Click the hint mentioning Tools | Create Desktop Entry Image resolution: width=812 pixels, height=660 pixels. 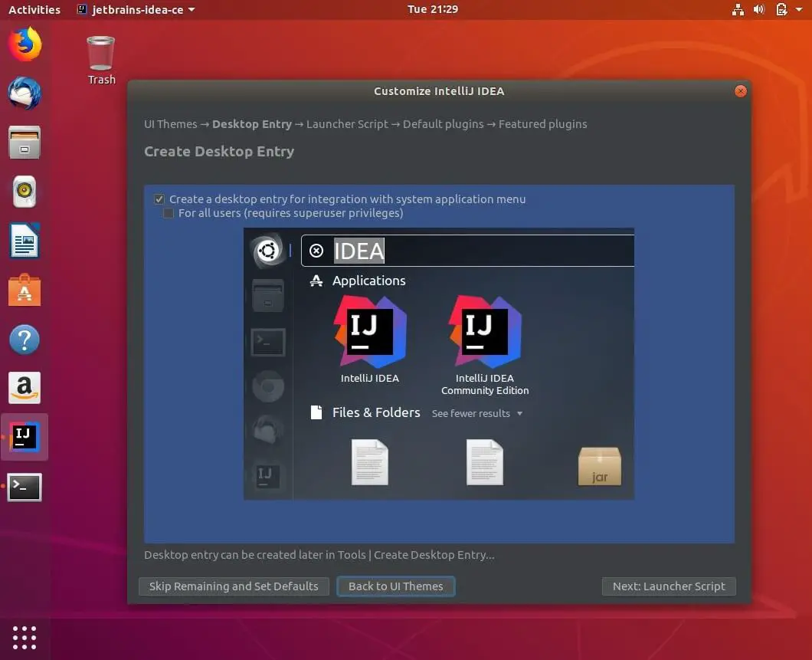[x=319, y=555]
